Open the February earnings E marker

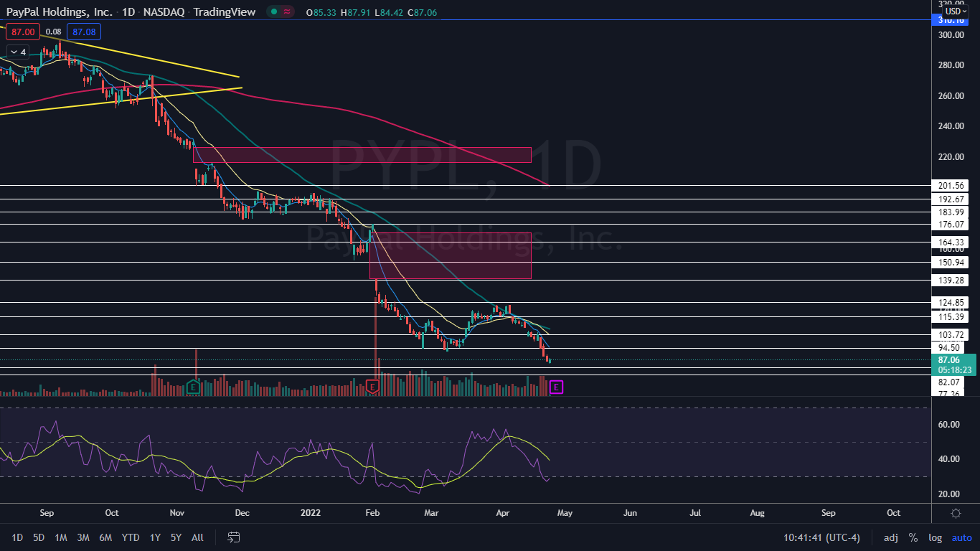[372, 387]
